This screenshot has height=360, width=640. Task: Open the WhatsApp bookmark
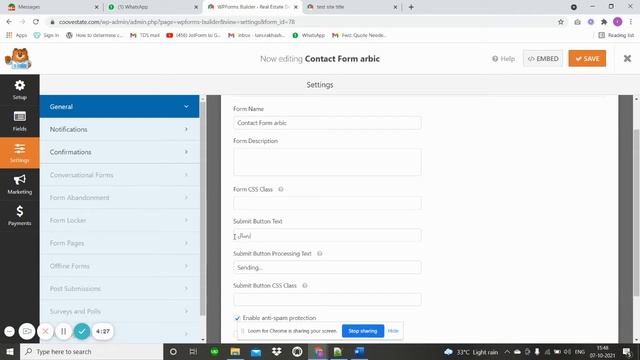coord(309,36)
